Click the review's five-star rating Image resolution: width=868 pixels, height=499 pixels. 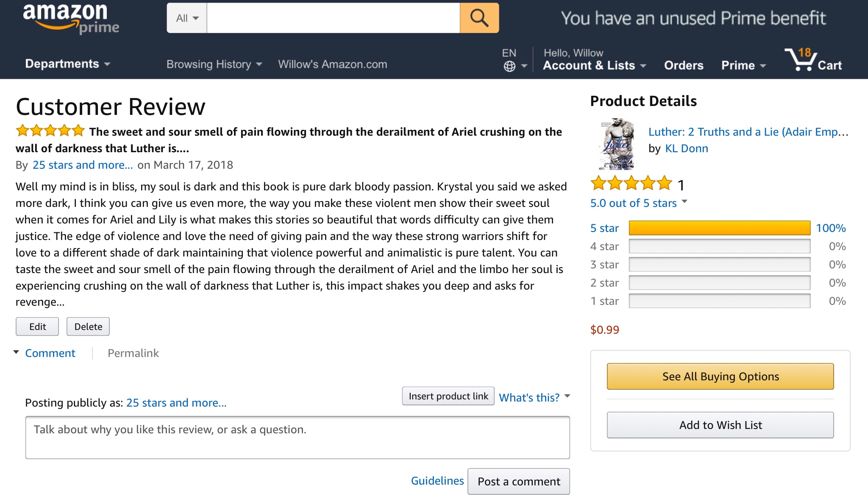click(50, 131)
